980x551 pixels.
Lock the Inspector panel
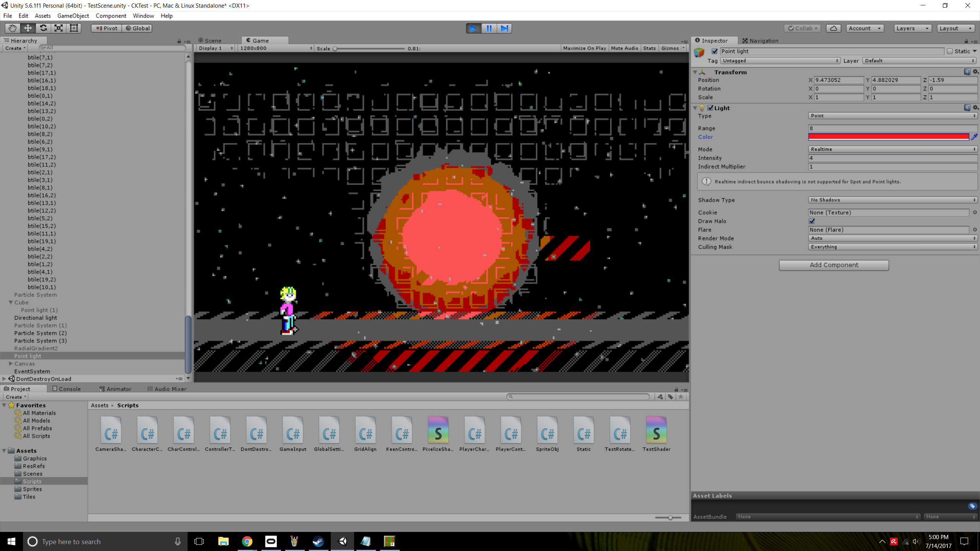click(x=966, y=41)
